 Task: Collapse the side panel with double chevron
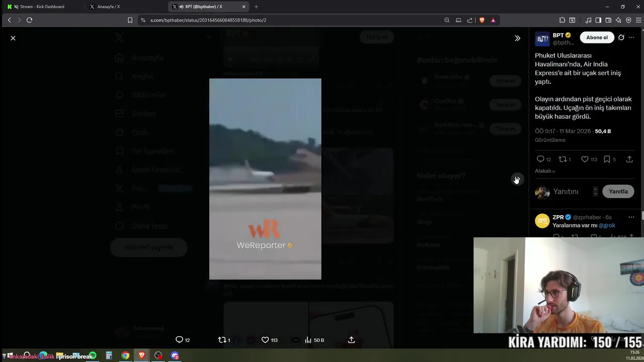517,38
